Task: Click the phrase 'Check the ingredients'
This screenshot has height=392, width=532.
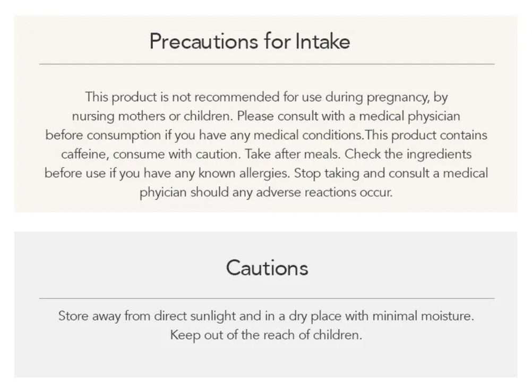Action: (x=408, y=155)
